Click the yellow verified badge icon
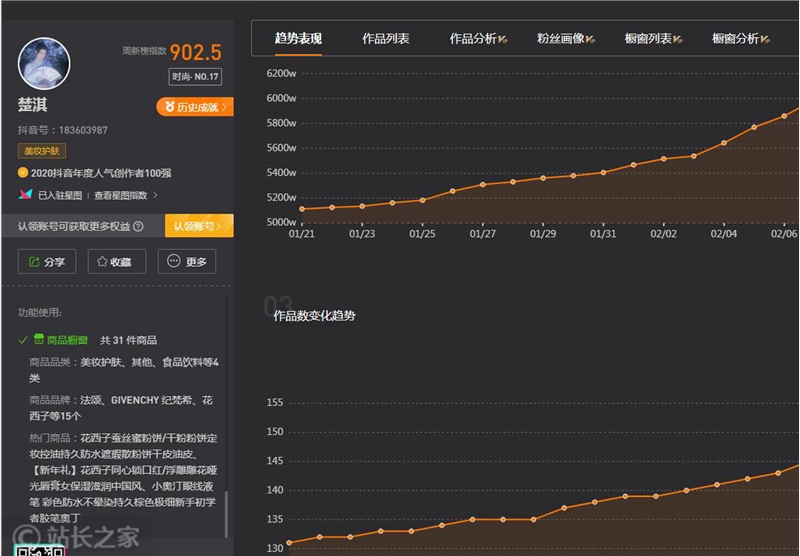Image resolution: width=800 pixels, height=556 pixels. pos(22,172)
